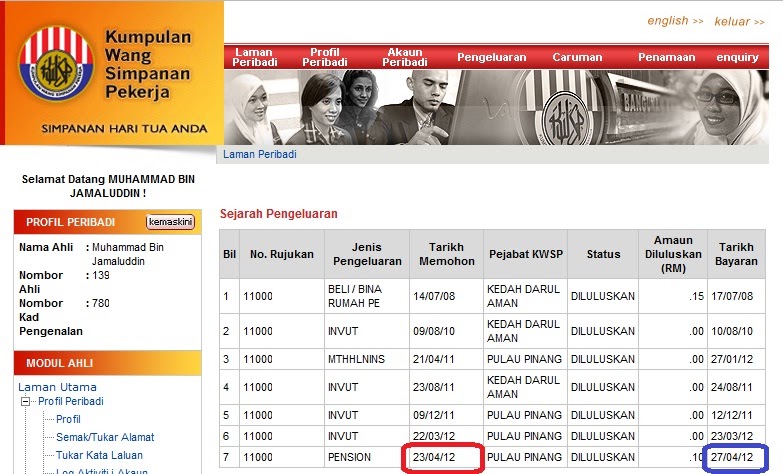Click the 21/04/11 application date
Screen dimensions: 783x474
pyautogui.click(x=434, y=359)
